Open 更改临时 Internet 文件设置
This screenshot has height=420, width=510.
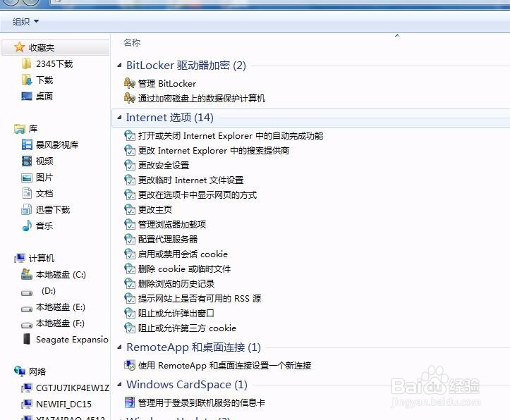(x=191, y=180)
